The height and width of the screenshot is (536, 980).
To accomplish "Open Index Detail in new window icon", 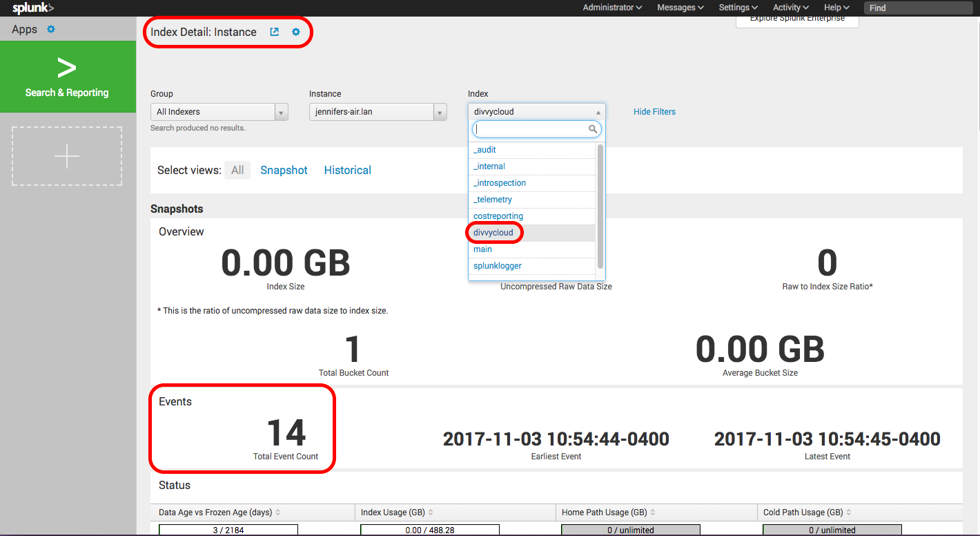I will (x=275, y=32).
